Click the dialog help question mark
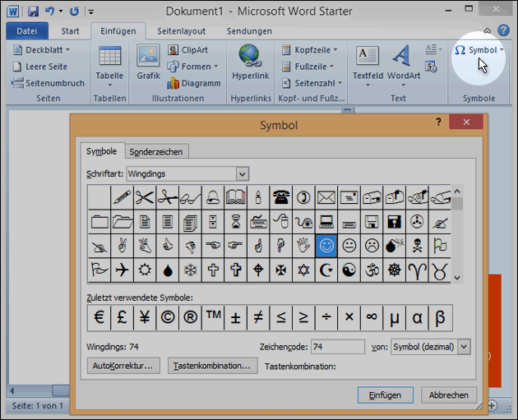 pyautogui.click(x=438, y=122)
